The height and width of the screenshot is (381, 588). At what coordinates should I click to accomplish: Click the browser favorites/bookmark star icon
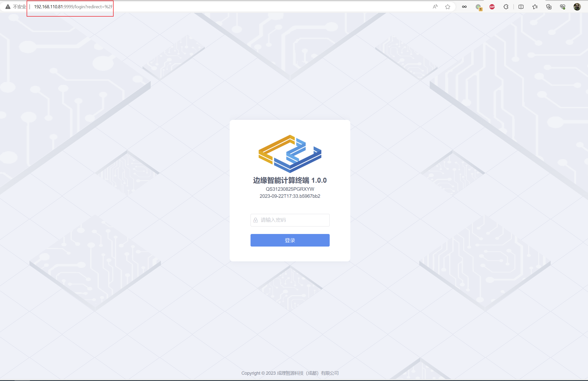click(x=448, y=7)
